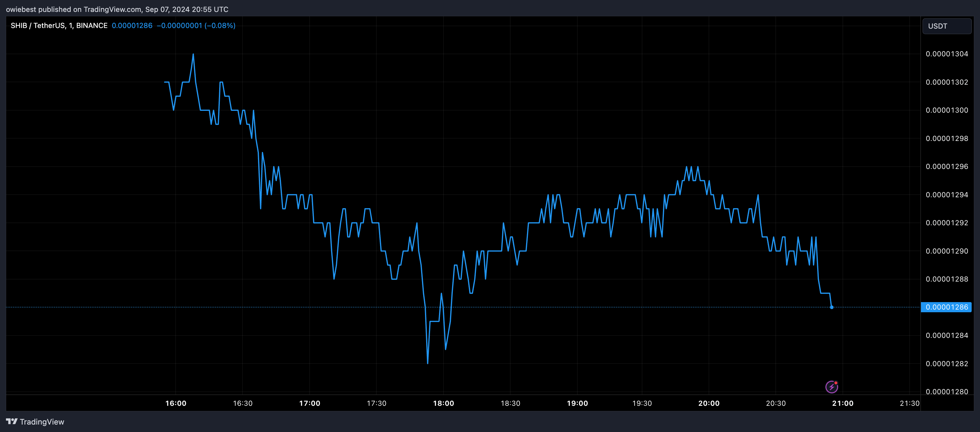
Task: Click the −0.00000001 (−0.08%) change value
Action: (196, 25)
